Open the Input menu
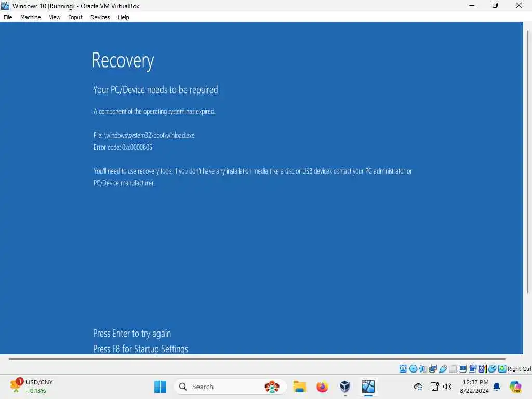 (x=75, y=17)
